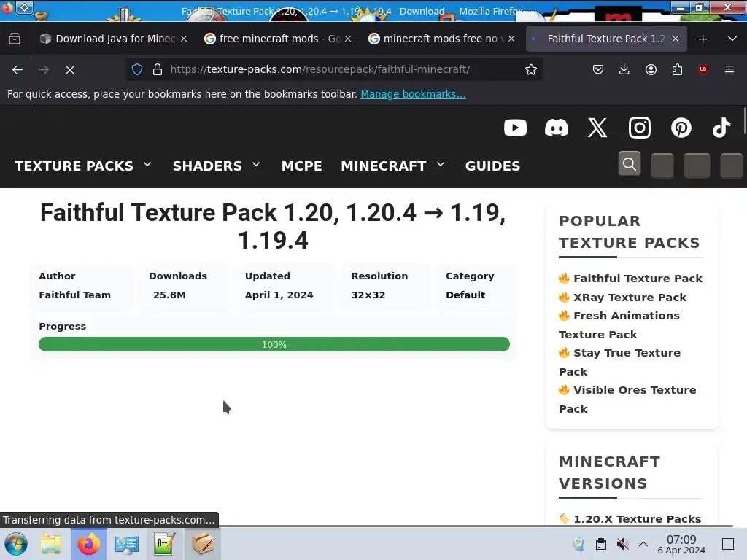The width and height of the screenshot is (747, 560).
Task: Open the Firefox downloads panel
Action: [624, 69]
